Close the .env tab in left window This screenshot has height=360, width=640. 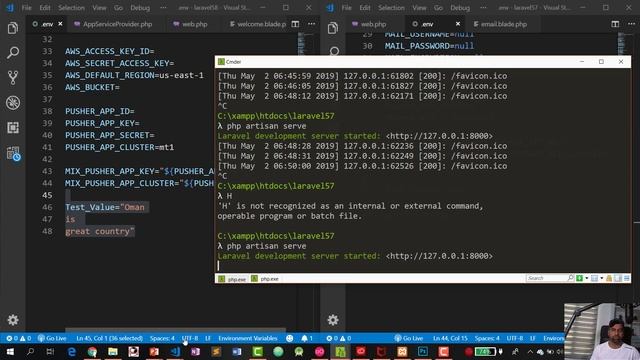(60, 24)
